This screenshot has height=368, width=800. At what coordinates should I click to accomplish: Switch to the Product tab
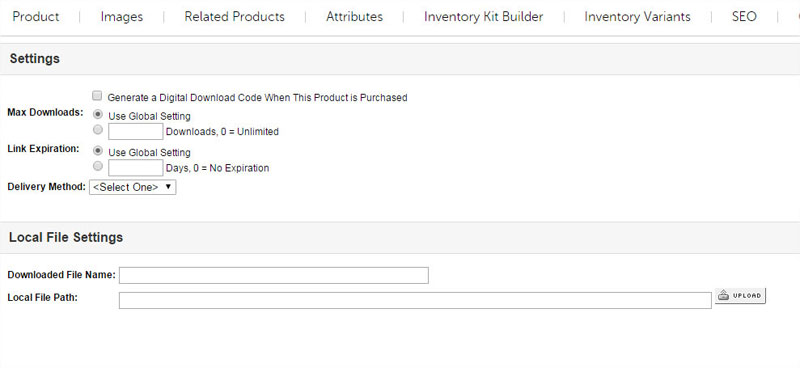[36, 17]
